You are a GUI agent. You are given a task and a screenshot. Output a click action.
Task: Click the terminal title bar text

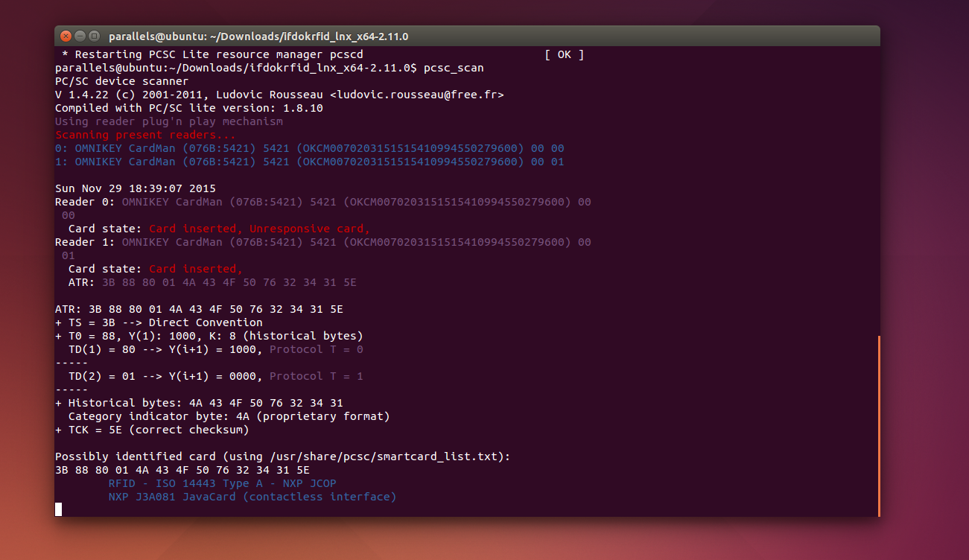point(258,36)
